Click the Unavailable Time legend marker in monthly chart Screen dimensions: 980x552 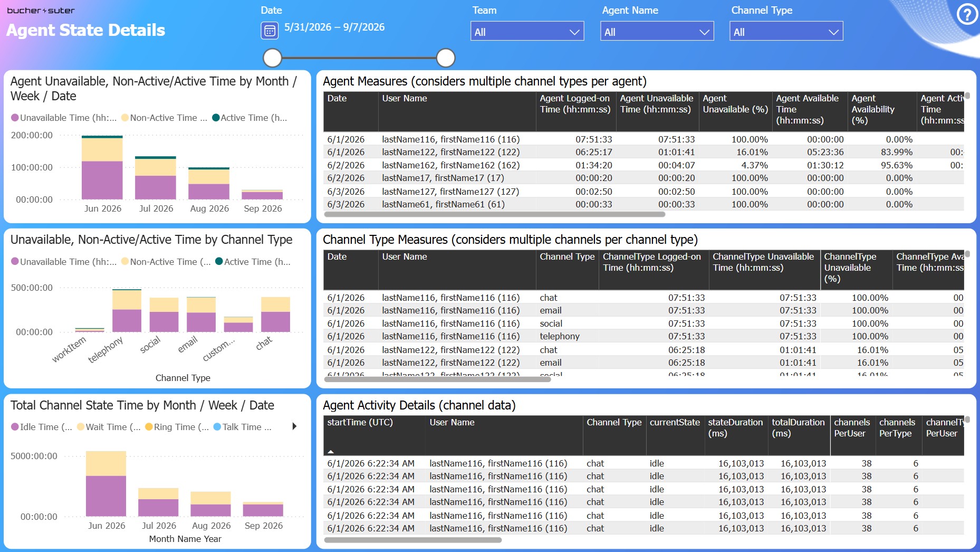point(15,118)
